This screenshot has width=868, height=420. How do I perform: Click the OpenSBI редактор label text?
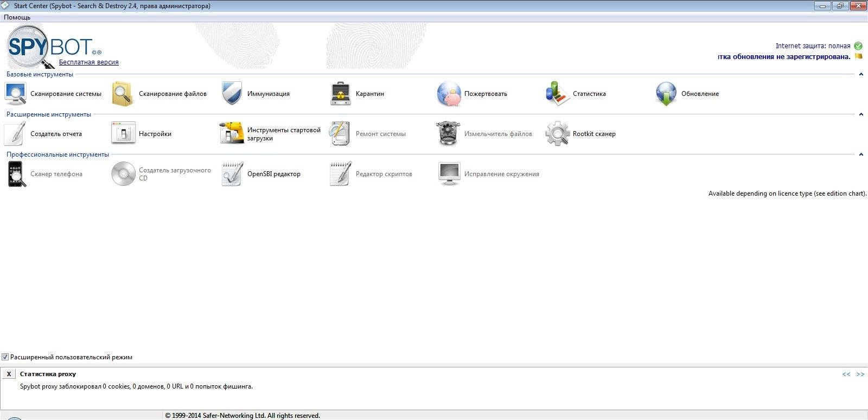(x=274, y=174)
